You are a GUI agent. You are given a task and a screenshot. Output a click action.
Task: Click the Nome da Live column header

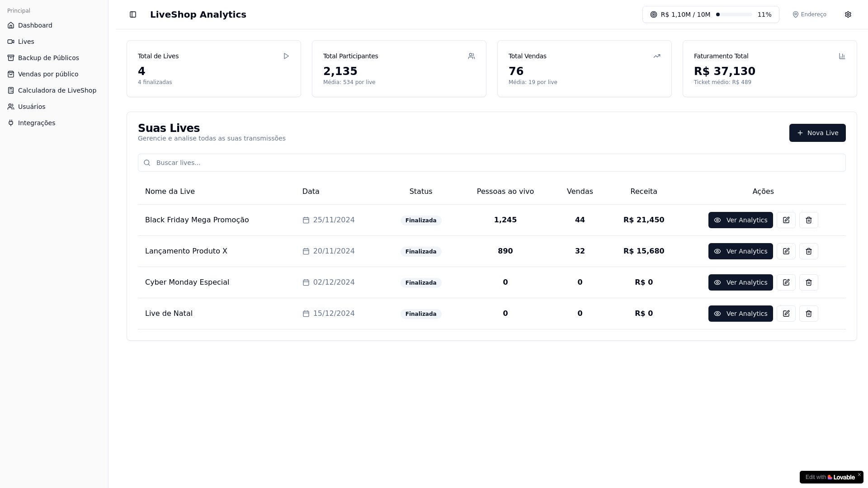point(170,192)
